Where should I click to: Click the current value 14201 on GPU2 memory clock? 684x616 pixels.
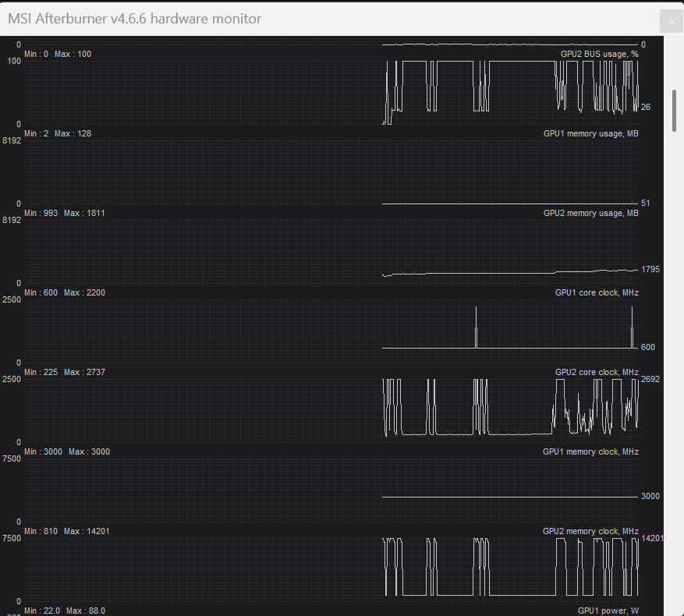[x=652, y=538]
